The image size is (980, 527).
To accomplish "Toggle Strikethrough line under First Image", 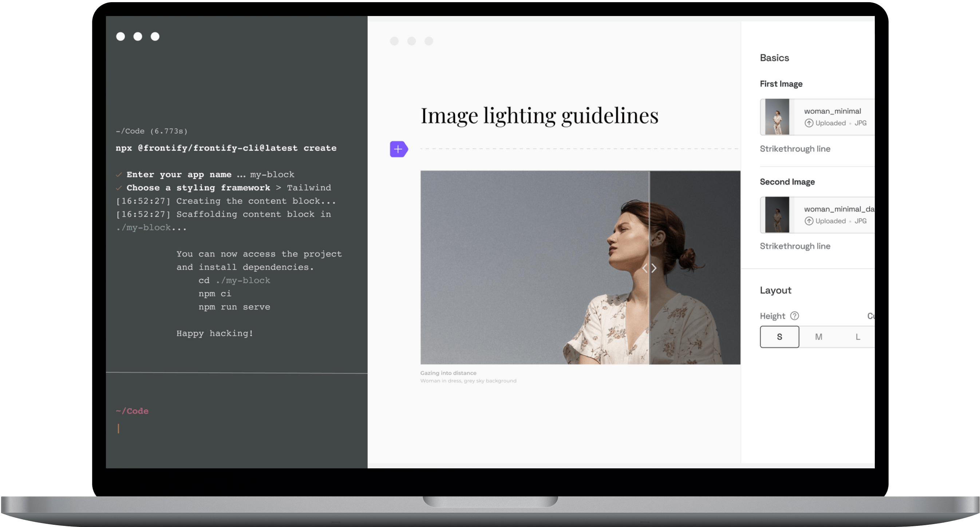I will pos(795,149).
